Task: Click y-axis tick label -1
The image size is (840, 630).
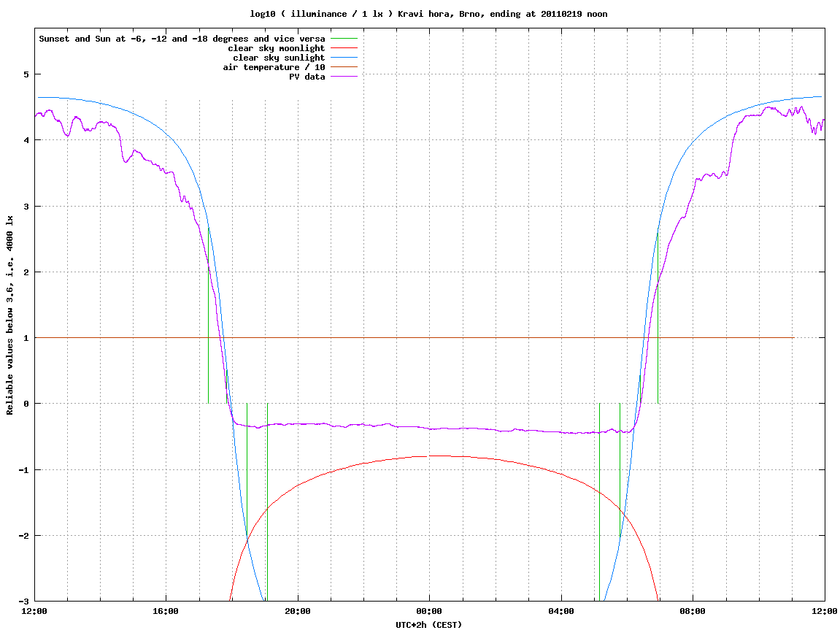Action: pyautogui.click(x=23, y=470)
